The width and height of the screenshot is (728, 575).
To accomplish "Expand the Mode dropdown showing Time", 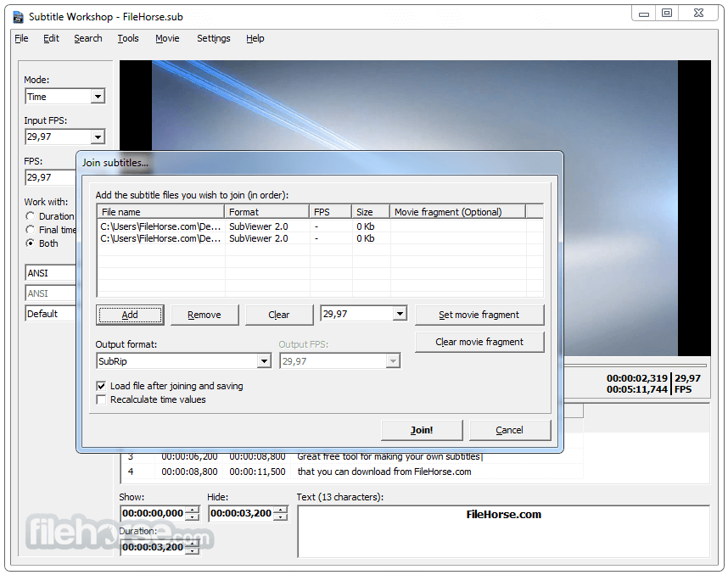I will (98, 97).
